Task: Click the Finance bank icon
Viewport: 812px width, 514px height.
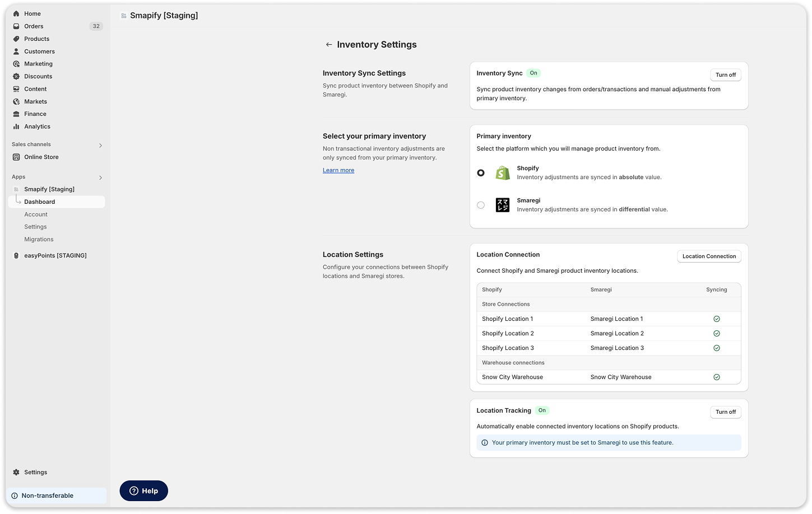Action: 16,114
